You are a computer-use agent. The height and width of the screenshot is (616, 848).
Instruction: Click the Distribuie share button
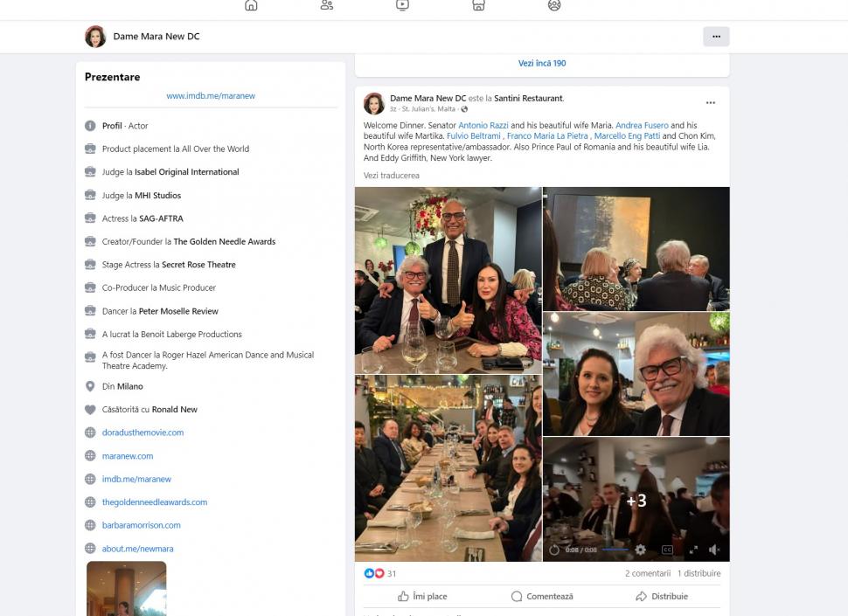point(662,596)
